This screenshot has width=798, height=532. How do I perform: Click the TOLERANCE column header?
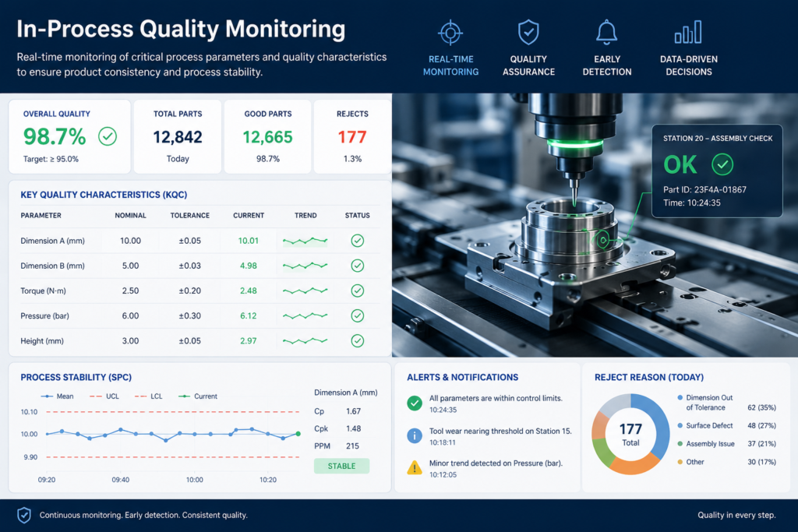pos(190,216)
